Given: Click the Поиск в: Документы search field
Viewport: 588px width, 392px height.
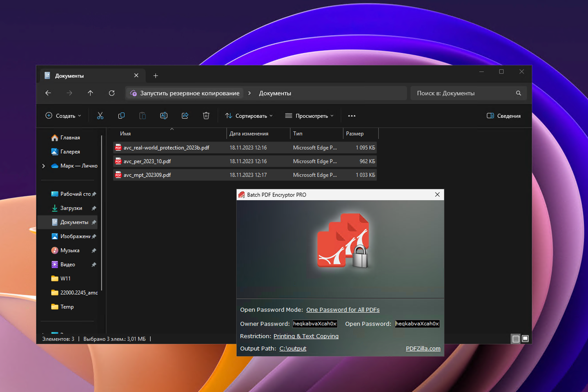Looking at the screenshot, I should pyautogui.click(x=468, y=93).
